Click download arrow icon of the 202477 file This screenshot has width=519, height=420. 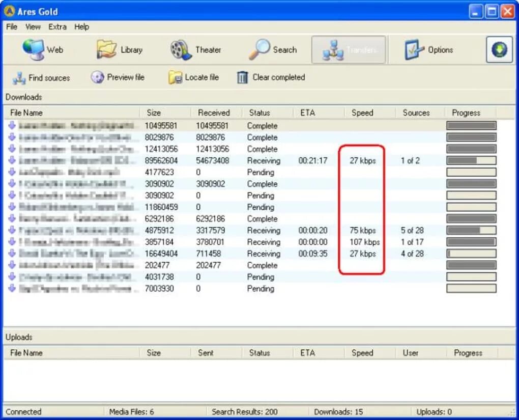click(x=12, y=265)
